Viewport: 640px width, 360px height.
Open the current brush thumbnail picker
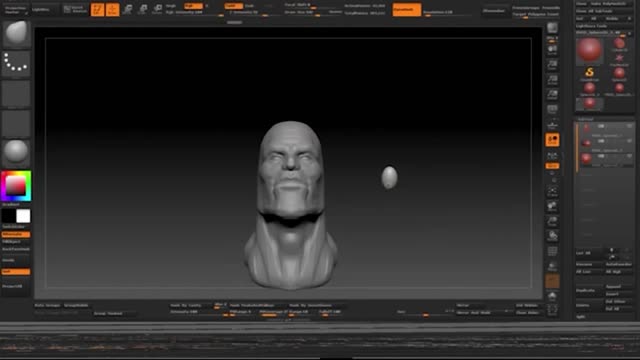16,34
